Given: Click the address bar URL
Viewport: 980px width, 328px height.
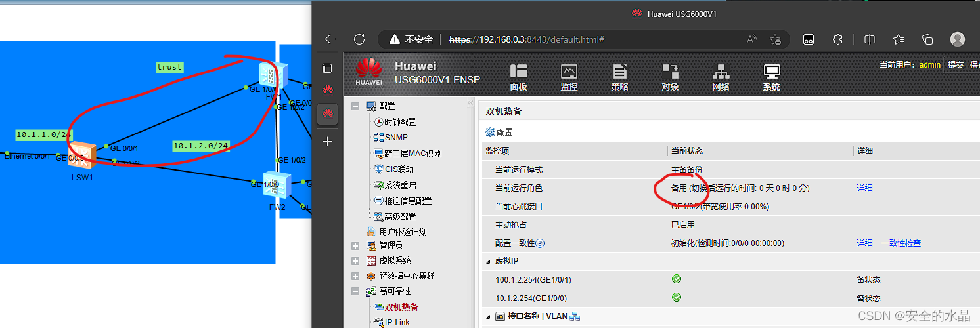Looking at the screenshot, I should point(526,39).
